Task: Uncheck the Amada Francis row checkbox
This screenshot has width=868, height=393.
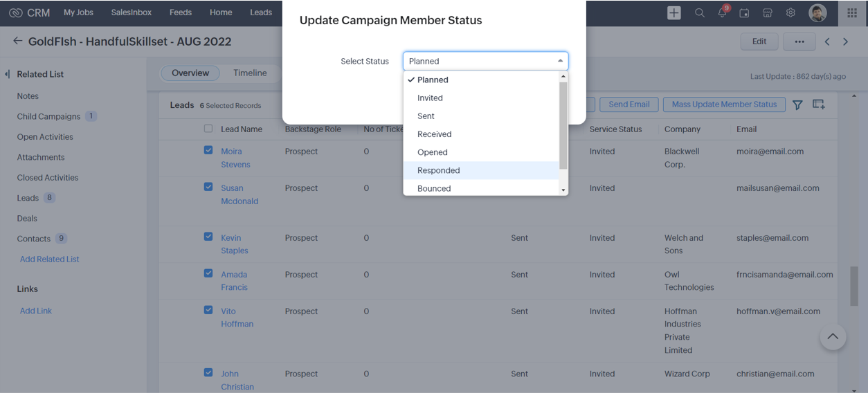Action: coord(208,273)
